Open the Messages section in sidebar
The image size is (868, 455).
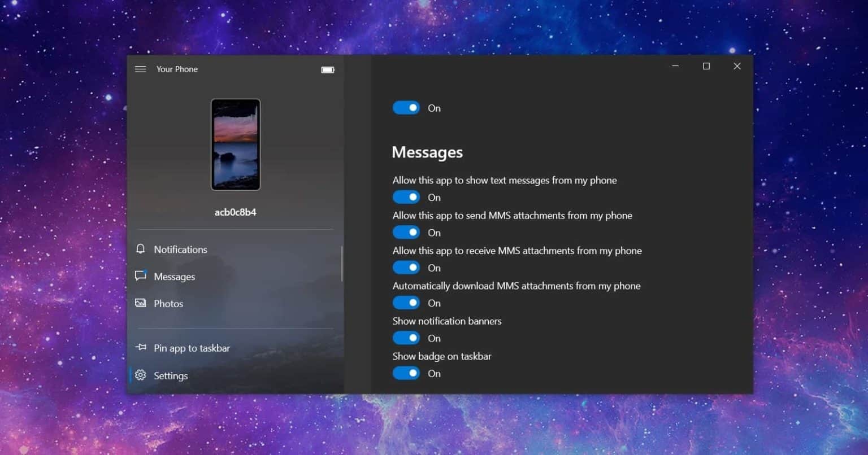[x=174, y=277]
